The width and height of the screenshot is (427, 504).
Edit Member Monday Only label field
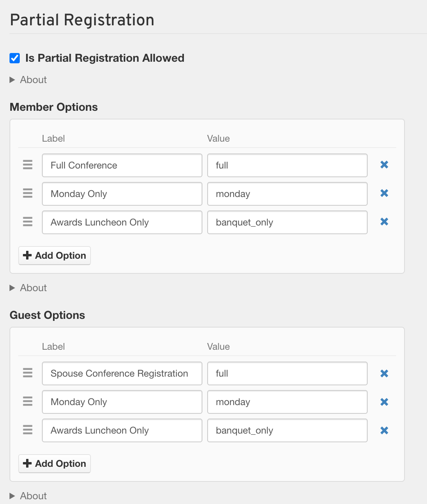click(122, 194)
